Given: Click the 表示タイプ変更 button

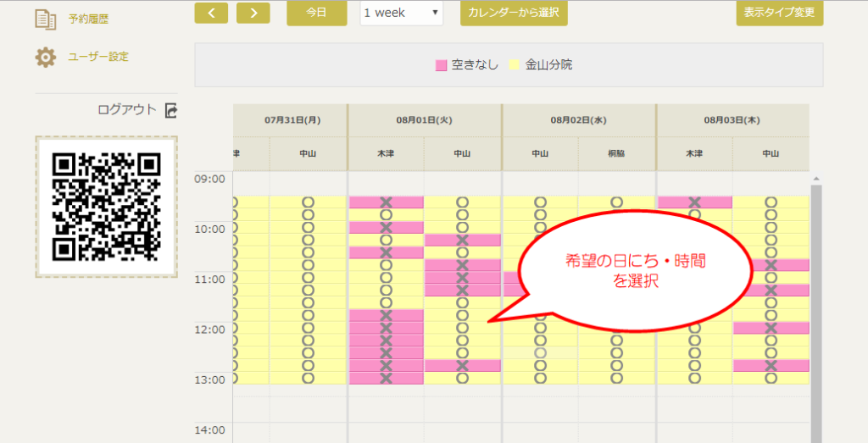Looking at the screenshot, I should [779, 13].
